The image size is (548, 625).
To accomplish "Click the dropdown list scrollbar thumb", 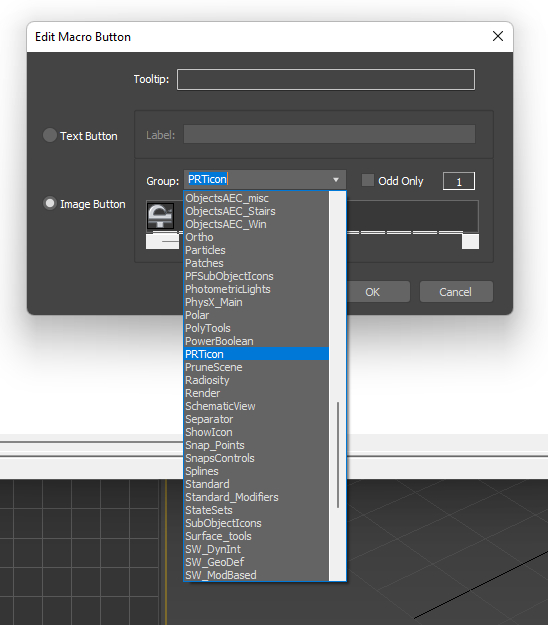I will [338, 455].
